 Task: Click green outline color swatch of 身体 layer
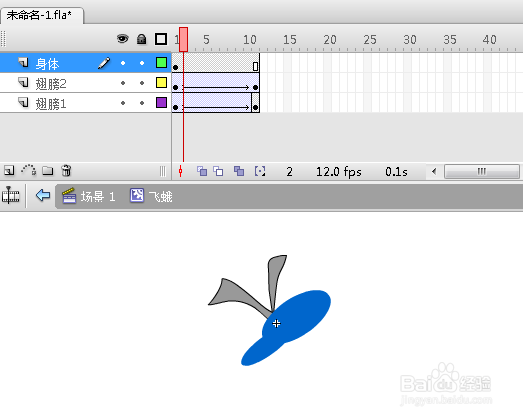point(161,62)
